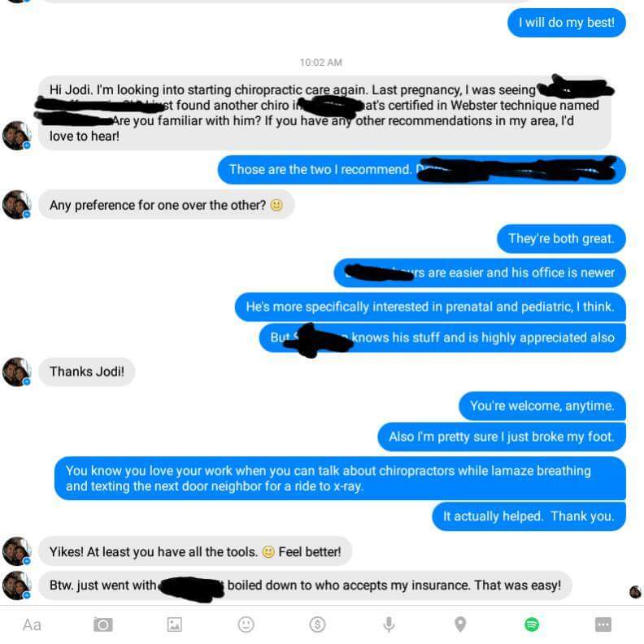Select the 'You're welcome, anytime.' bubble
Image resolution: width=644 pixels, height=644 pixels.
[x=542, y=406]
